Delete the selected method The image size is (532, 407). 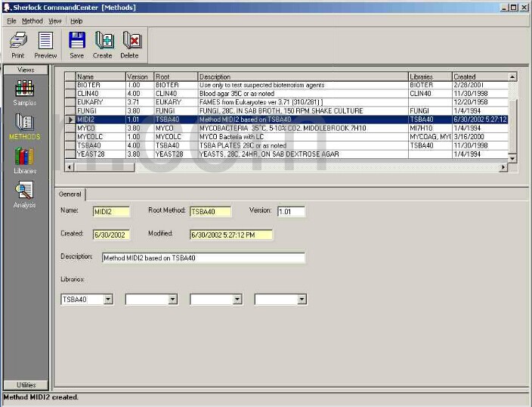tap(130, 45)
